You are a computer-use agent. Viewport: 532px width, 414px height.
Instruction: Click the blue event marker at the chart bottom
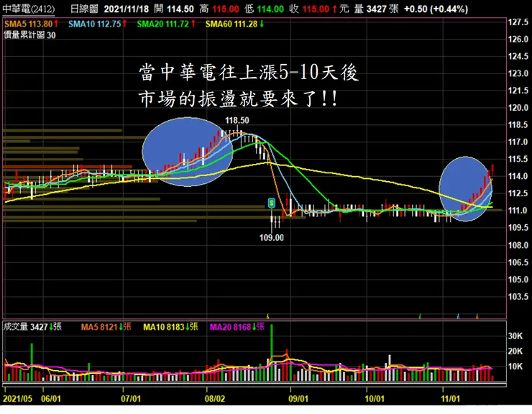(x=458, y=316)
